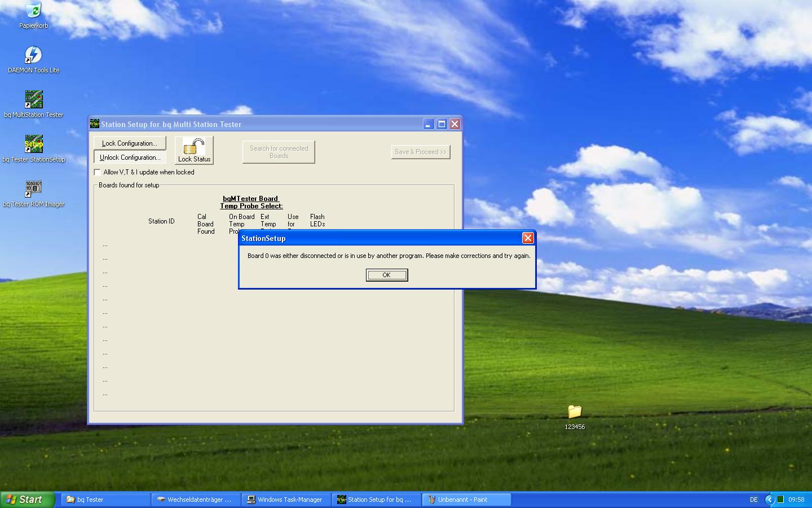Click the Unlock Configuration button
The image size is (812, 508).
pyautogui.click(x=130, y=157)
